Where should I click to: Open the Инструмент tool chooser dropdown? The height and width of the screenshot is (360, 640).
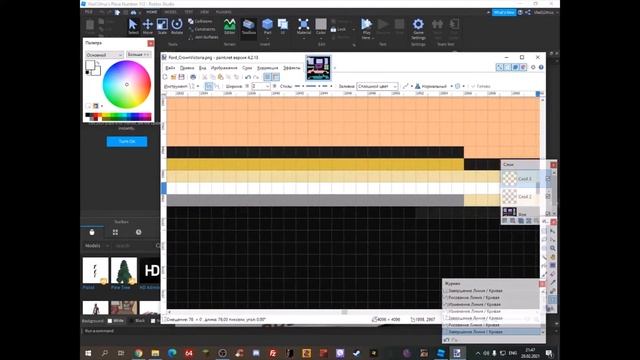click(193, 86)
